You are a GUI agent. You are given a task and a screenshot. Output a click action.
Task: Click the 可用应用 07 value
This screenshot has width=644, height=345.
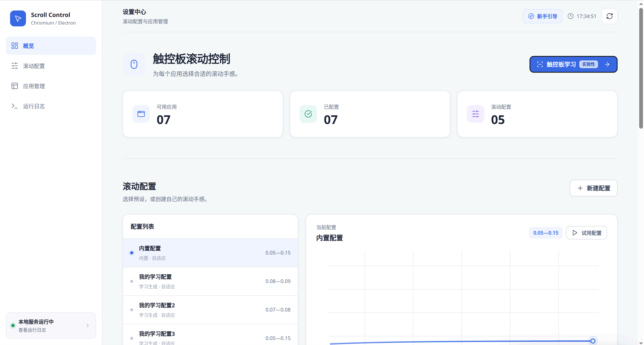pos(164,120)
